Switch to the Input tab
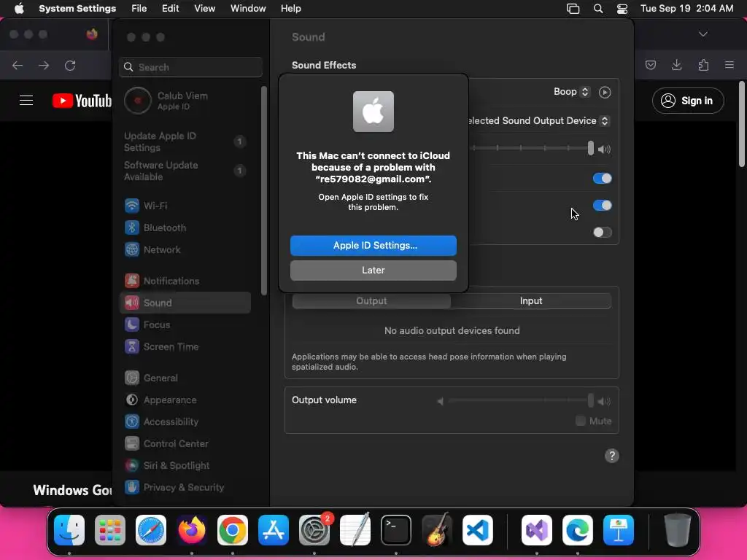Image resolution: width=747 pixels, height=560 pixels. (531, 301)
